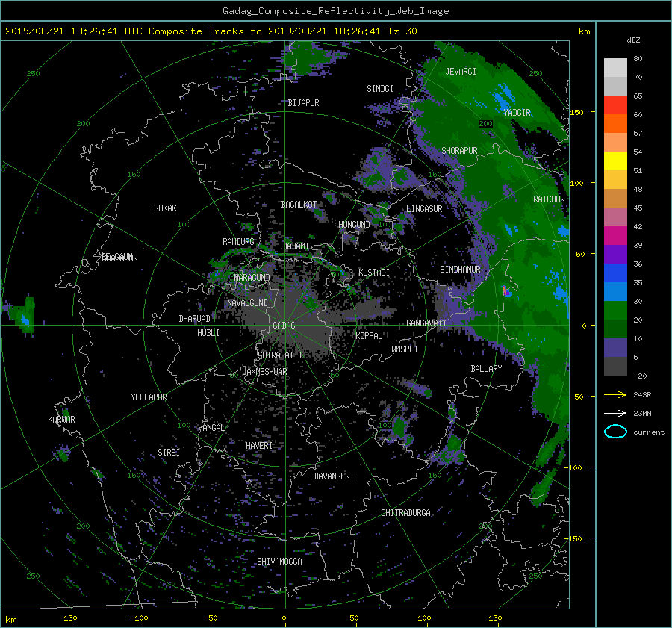Select the red 65 dBZ color swatch
Screen dimensions: 672x628
(x=615, y=105)
